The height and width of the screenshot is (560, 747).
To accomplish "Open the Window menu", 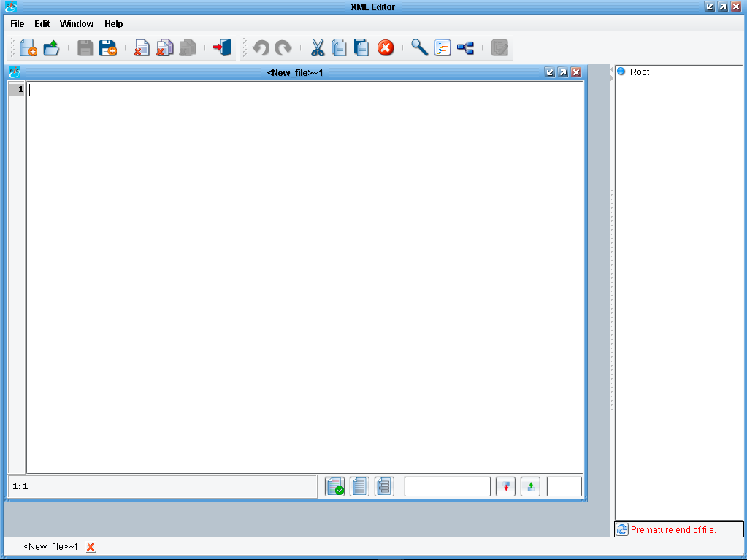I will (77, 24).
